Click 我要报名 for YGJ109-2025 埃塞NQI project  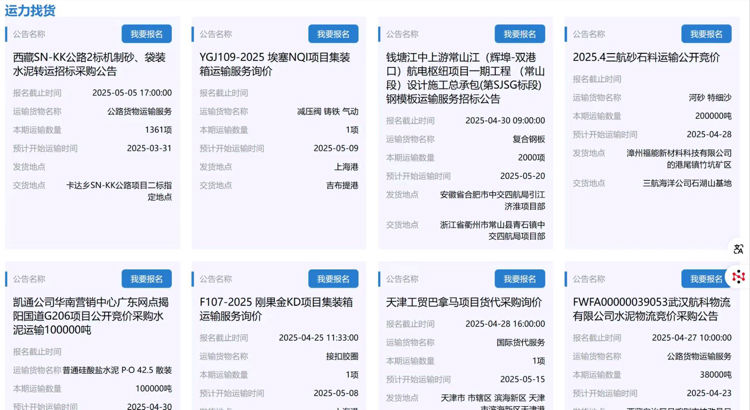click(x=333, y=34)
